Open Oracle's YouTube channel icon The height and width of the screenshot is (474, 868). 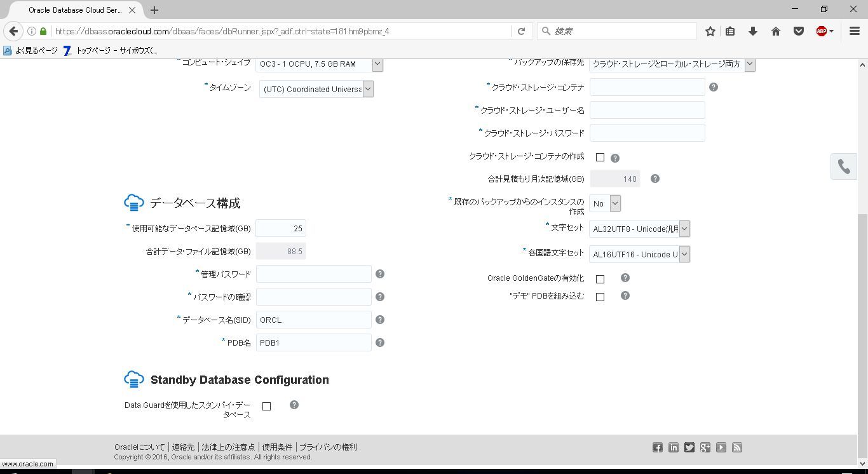click(721, 447)
